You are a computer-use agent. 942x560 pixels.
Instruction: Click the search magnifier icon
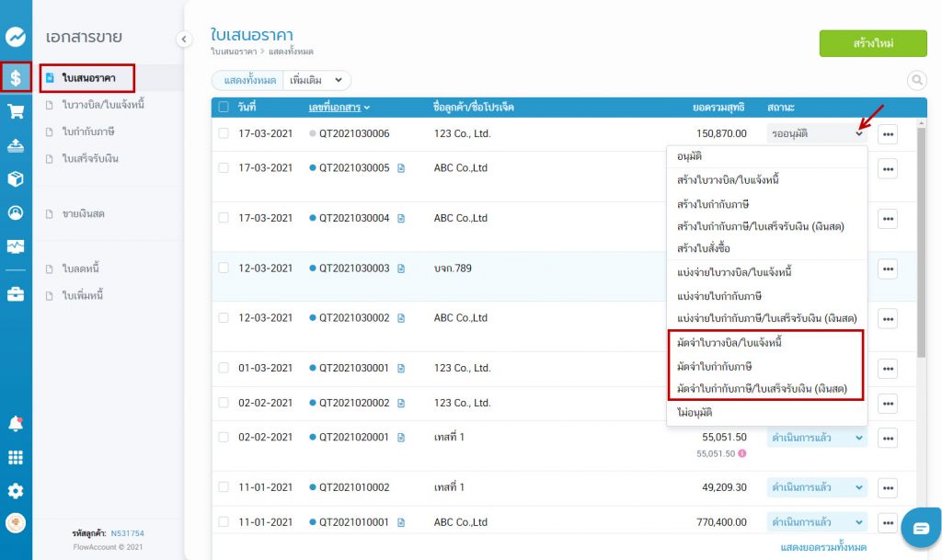(916, 81)
